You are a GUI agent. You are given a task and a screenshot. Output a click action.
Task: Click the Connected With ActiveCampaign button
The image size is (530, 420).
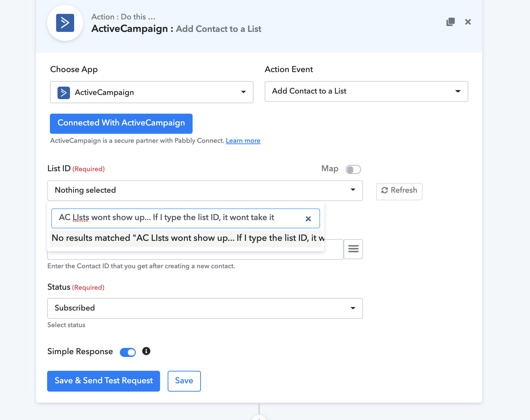pyautogui.click(x=121, y=124)
